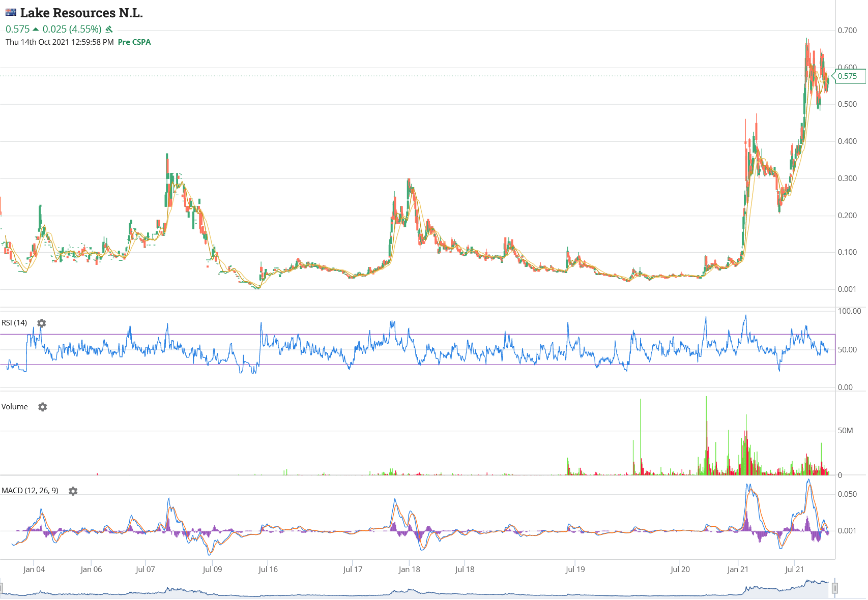The height and width of the screenshot is (600, 868).
Task: Click the Jul 07 date axis label
Action: (x=145, y=569)
